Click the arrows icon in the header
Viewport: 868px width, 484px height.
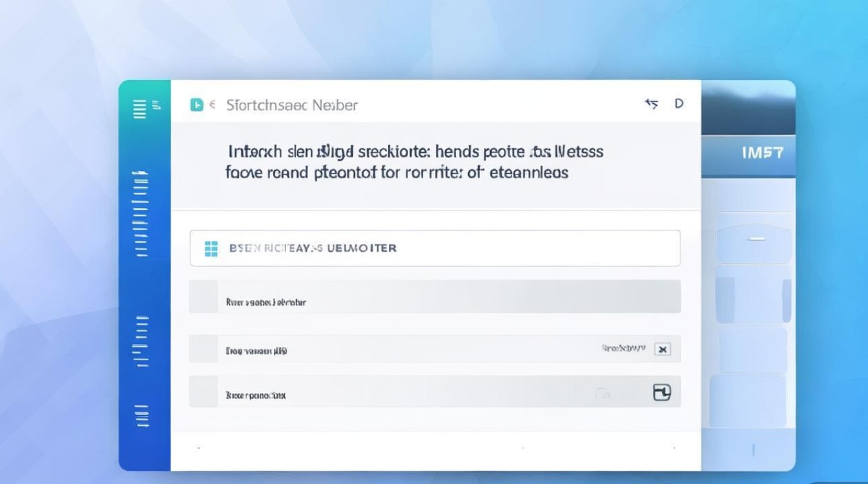click(x=652, y=103)
